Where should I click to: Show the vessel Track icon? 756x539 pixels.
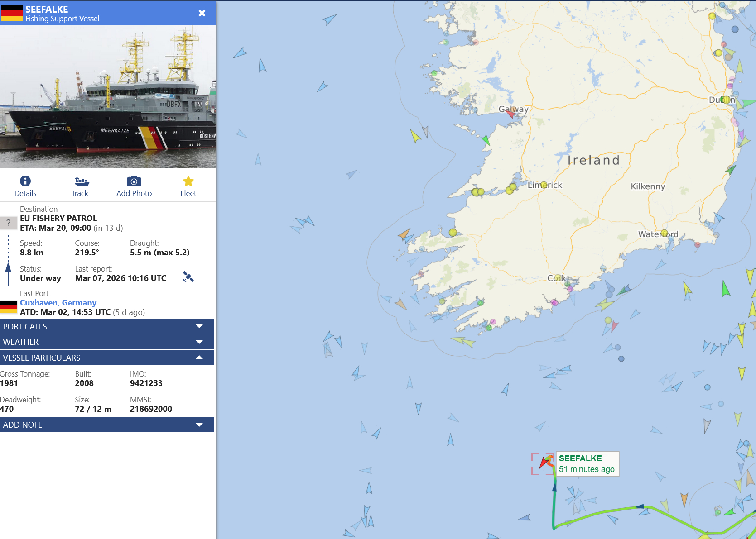[80, 181]
